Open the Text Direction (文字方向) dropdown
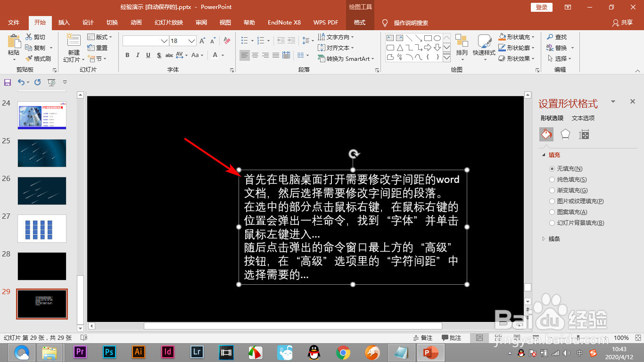 [336, 37]
